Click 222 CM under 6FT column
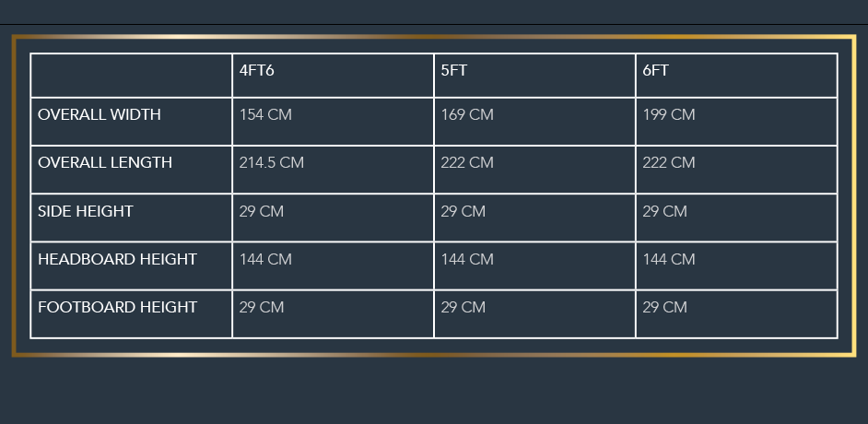This screenshot has width=868, height=424. [669, 163]
